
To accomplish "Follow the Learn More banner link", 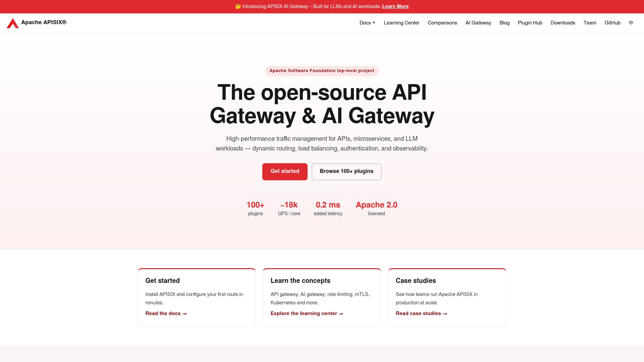I will coord(395,6).
